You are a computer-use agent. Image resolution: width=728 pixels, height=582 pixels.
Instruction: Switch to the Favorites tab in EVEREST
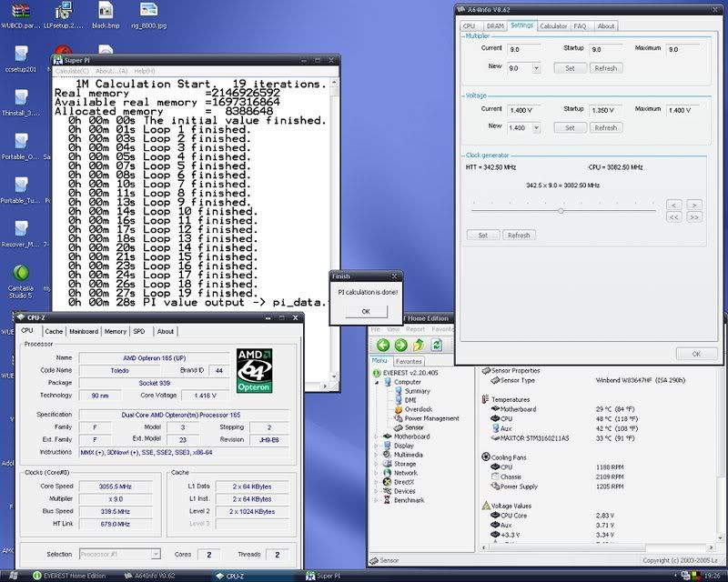coord(409,361)
